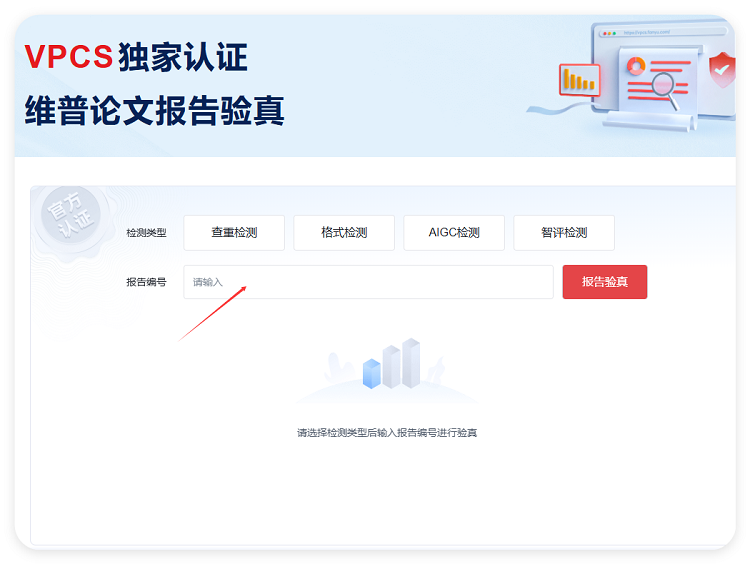Click the VPCS独家认证 banner heading
The image size is (750, 564).
tap(136, 57)
